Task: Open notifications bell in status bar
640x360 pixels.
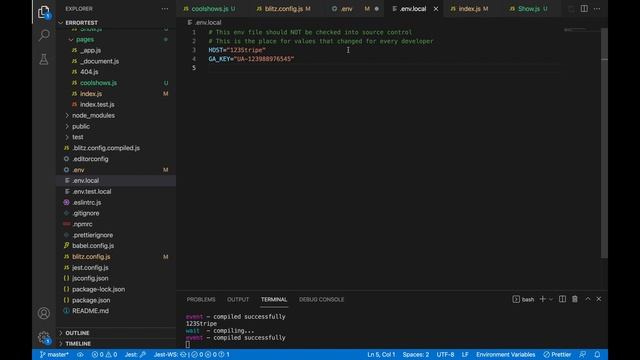Action: (597, 354)
